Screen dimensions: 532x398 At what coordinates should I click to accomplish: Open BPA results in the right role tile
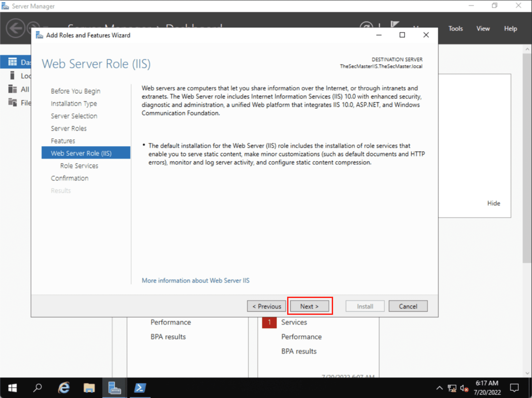click(299, 351)
